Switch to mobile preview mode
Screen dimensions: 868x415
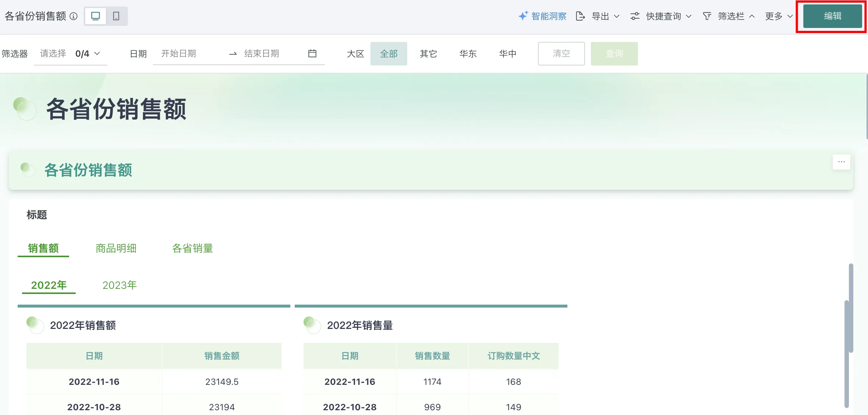(116, 16)
